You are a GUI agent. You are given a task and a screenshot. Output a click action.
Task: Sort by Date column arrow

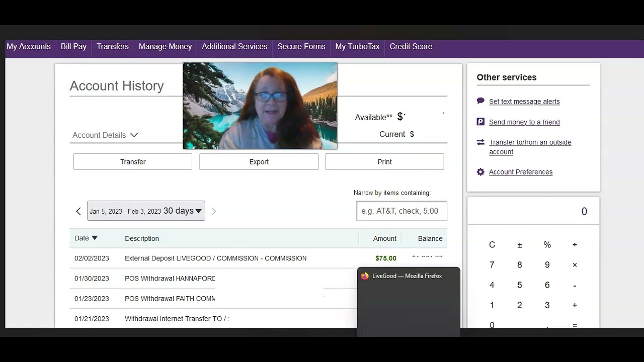coord(95,238)
